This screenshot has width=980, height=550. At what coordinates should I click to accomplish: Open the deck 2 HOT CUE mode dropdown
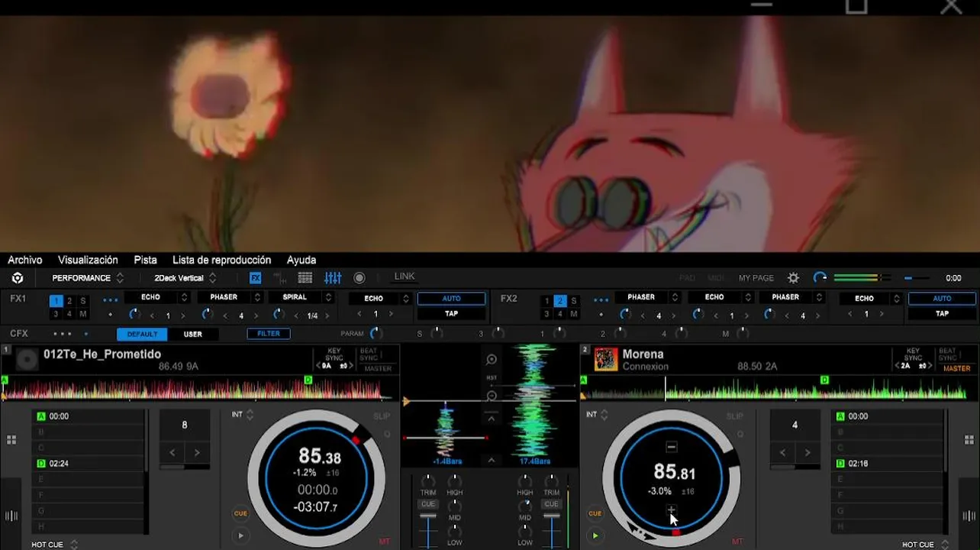(926, 545)
